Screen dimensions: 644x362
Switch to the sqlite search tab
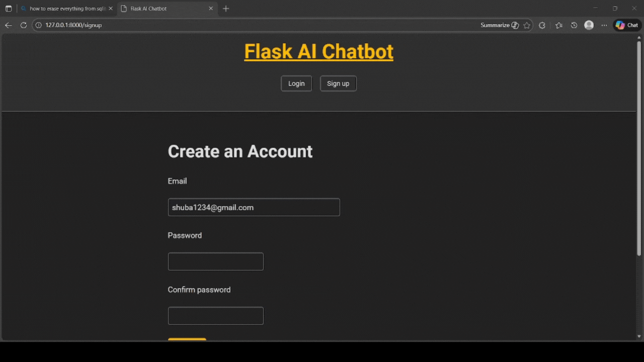coord(65,8)
